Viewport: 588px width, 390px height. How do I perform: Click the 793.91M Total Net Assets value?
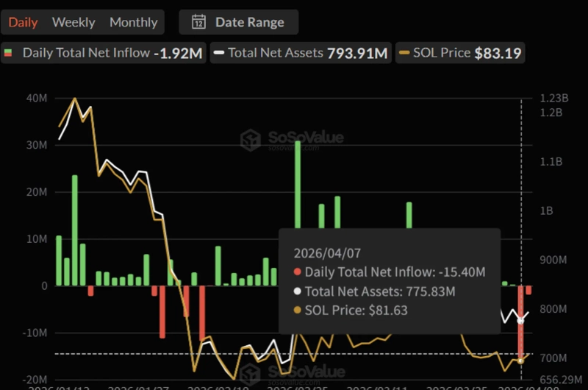click(x=358, y=53)
